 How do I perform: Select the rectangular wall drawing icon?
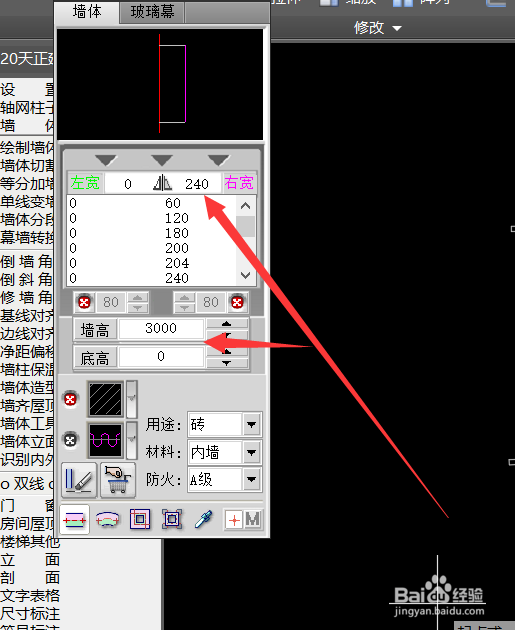pyautogui.click(x=140, y=520)
